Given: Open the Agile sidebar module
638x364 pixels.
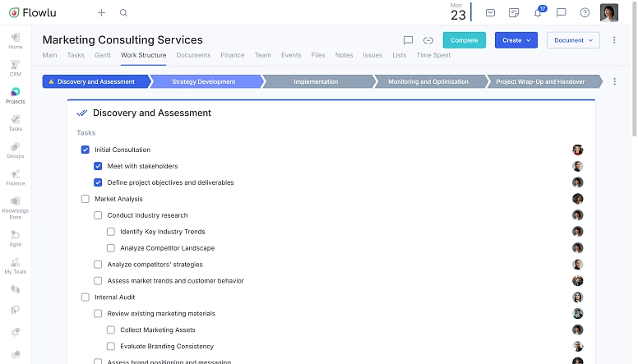Looking at the screenshot, I should [16, 238].
